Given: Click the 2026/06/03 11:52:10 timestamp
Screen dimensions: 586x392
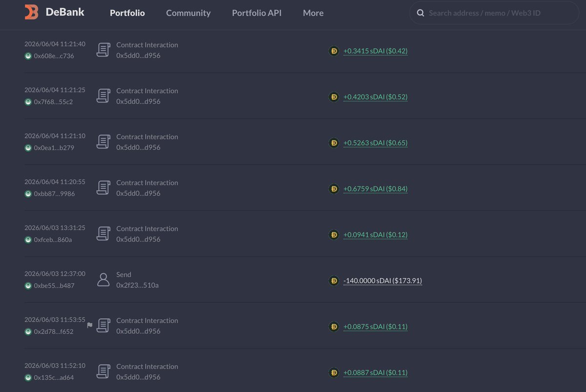Looking at the screenshot, I should [x=55, y=365].
